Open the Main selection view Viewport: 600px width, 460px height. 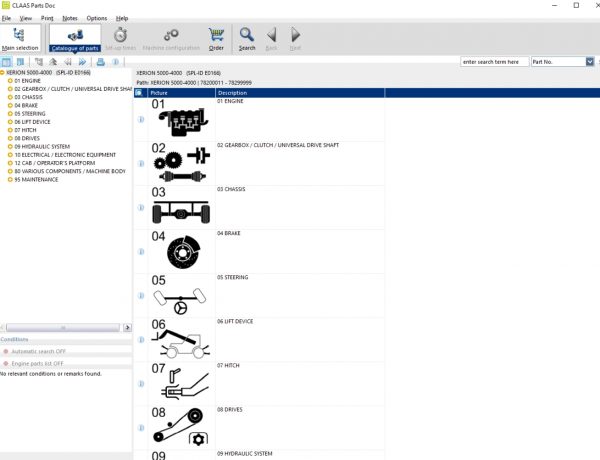pos(20,39)
